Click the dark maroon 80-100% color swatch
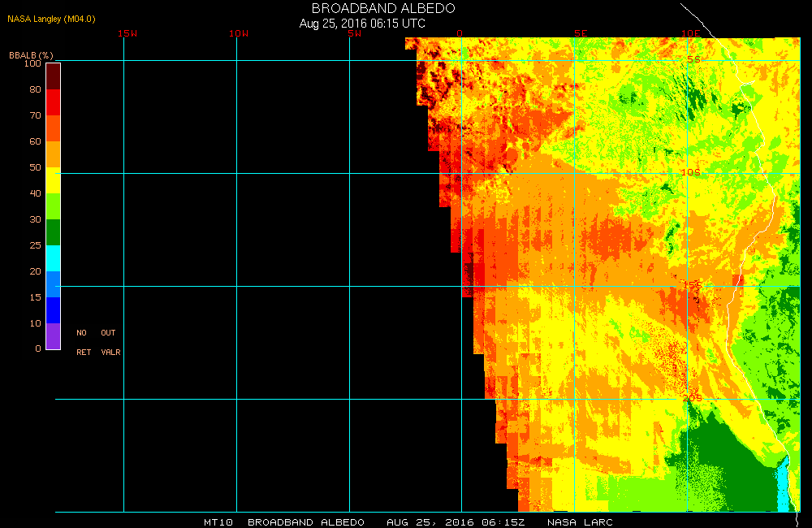The width and height of the screenshot is (812, 528). coord(53,76)
